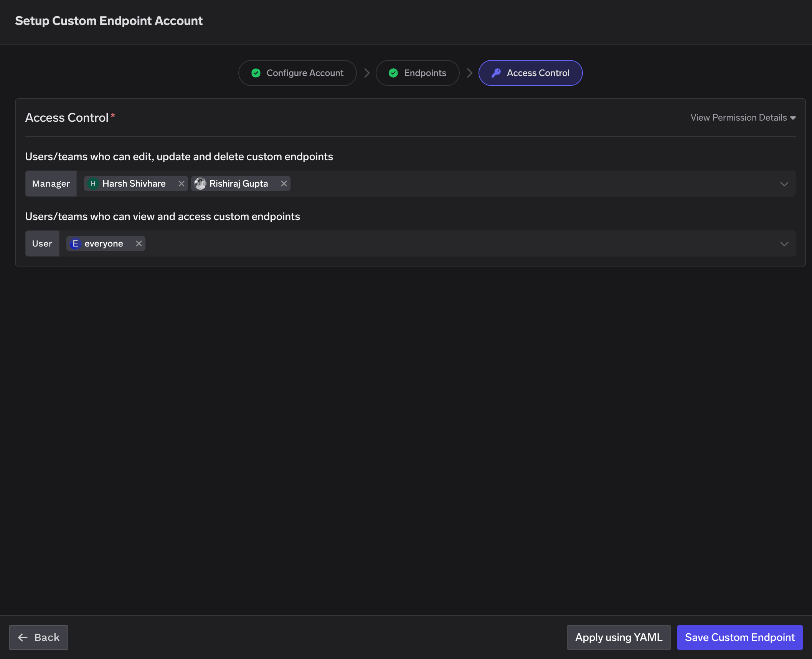Click the blue E avatar for everyone
This screenshot has width=812, height=659.
(x=75, y=243)
